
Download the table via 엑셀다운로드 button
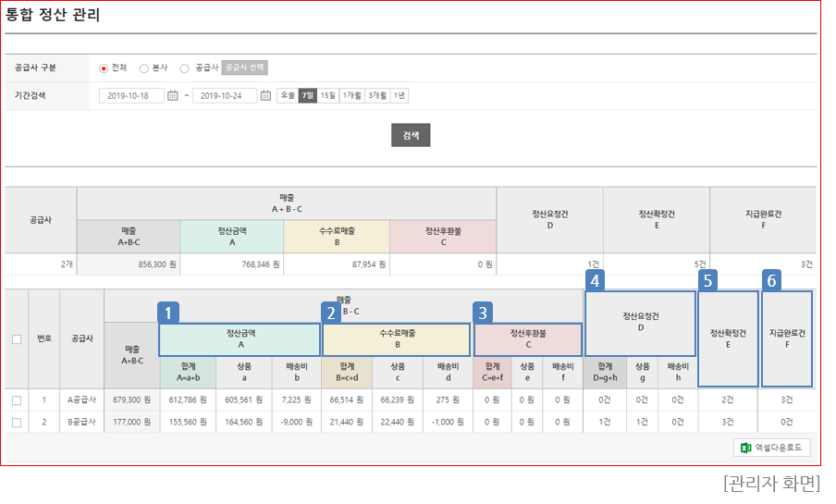[x=772, y=448]
